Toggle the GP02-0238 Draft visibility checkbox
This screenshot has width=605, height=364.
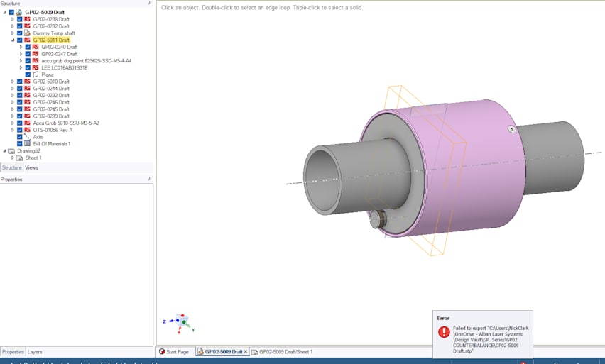point(19,19)
